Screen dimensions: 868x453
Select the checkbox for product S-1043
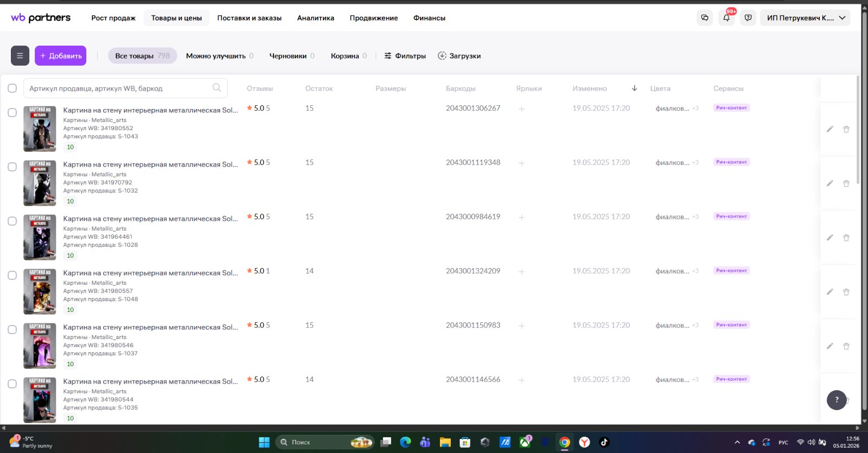tap(12, 113)
